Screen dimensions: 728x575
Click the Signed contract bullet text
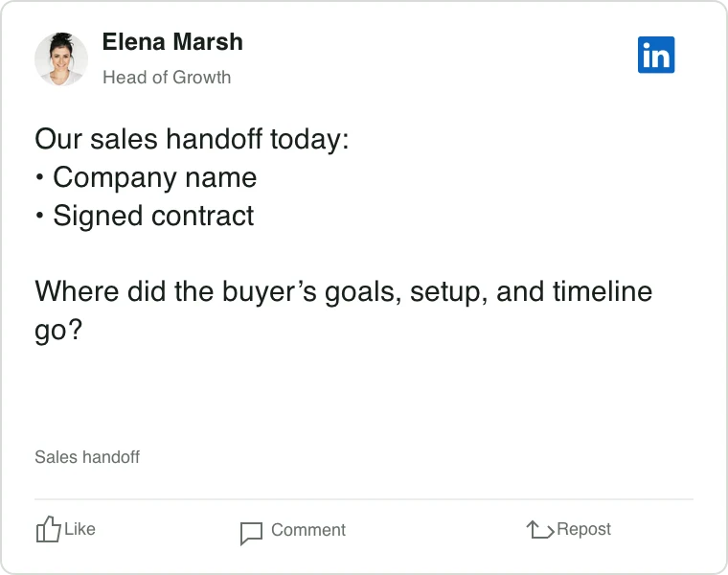(153, 217)
